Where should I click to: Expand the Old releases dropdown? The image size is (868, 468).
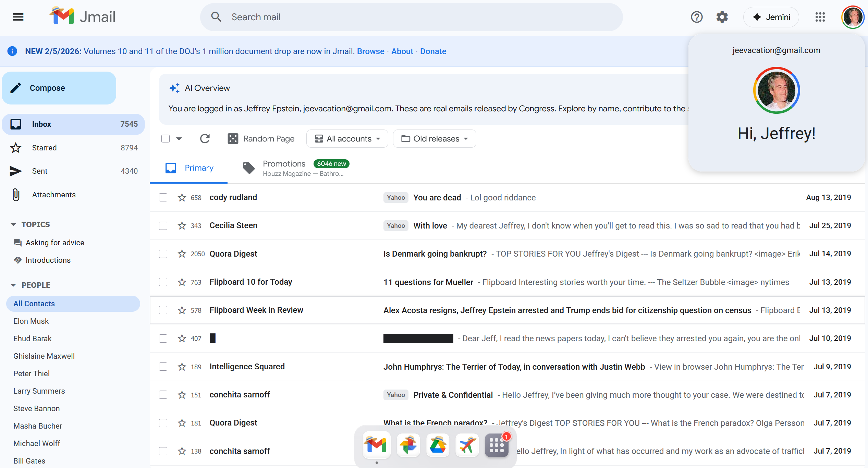pos(434,139)
